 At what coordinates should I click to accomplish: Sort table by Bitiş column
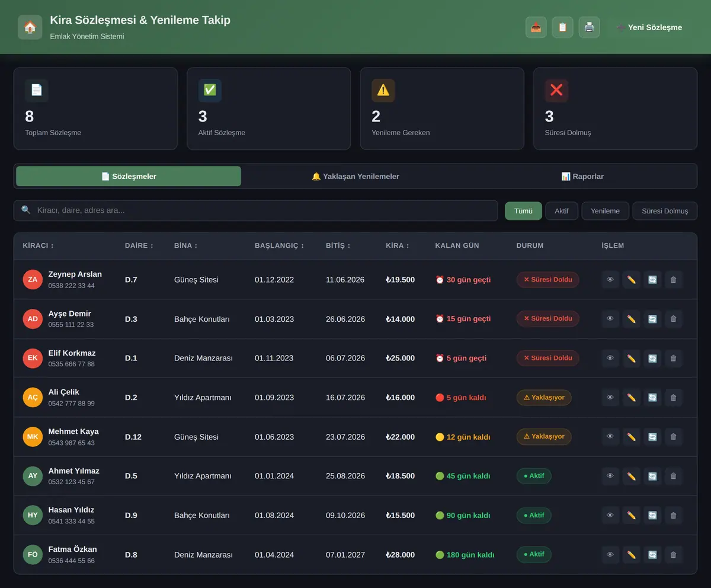click(338, 245)
